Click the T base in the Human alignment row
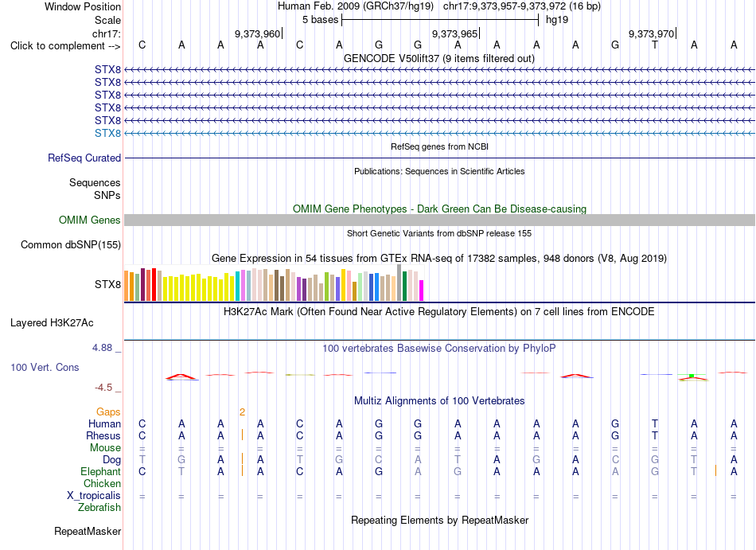 click(654, 423)
